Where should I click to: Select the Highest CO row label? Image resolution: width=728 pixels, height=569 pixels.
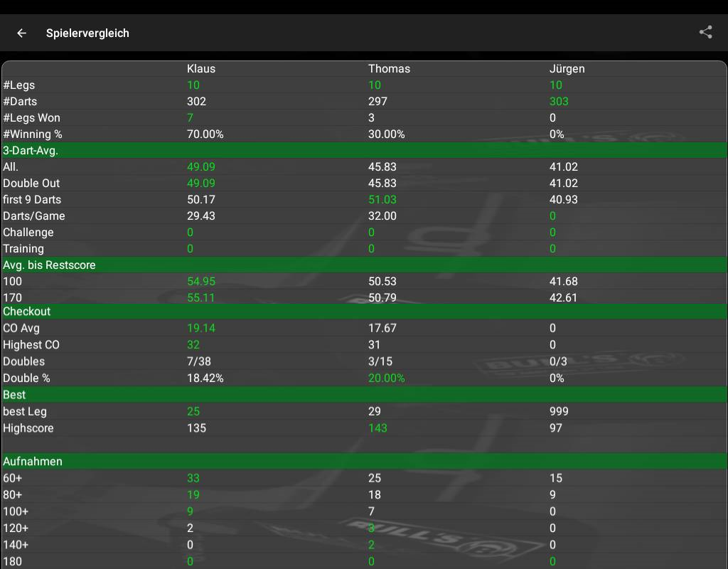point(31,345)
